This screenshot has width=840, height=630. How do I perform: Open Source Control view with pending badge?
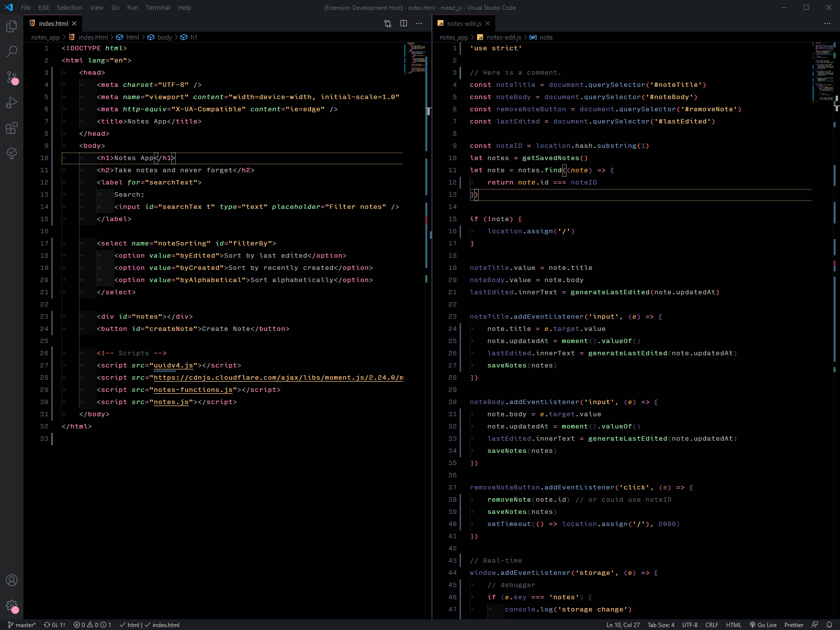(x=12, y=78)
